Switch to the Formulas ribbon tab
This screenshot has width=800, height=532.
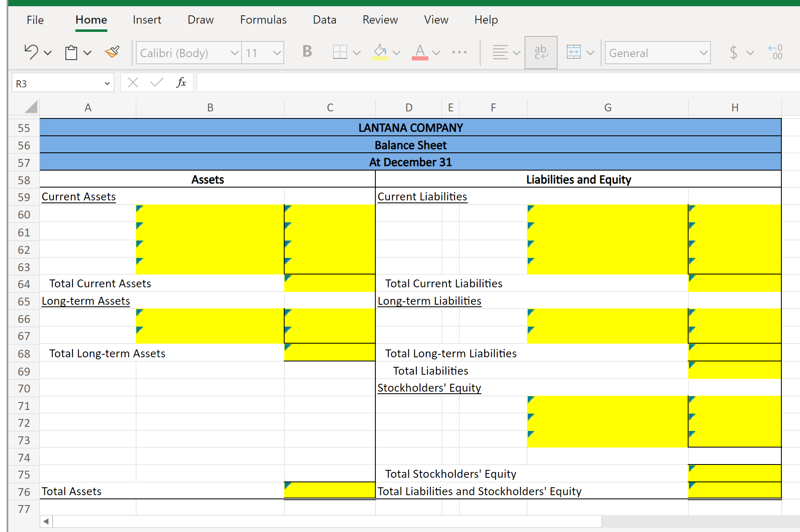[263, 19]
